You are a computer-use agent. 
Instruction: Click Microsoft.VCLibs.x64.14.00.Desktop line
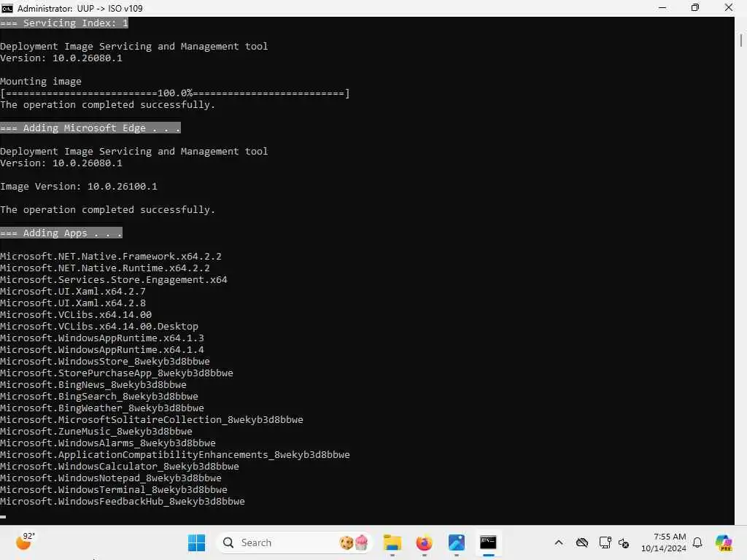pos(99,326)
